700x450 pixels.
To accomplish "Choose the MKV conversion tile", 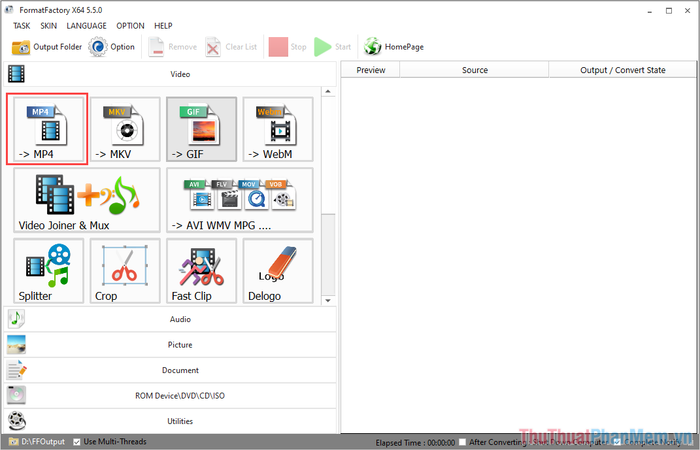I will coord(125,129).
